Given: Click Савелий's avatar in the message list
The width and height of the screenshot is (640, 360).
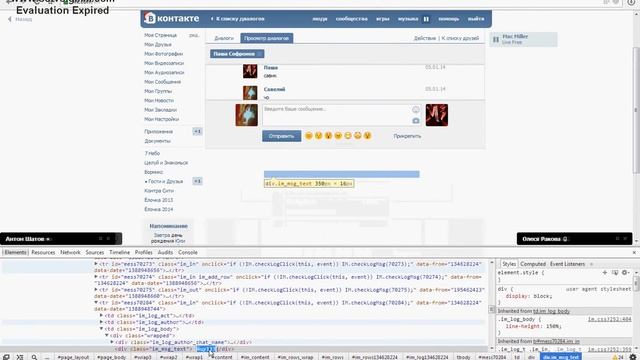Looking at the screenshot, I should pyautogui.click(x=250, y=93).
